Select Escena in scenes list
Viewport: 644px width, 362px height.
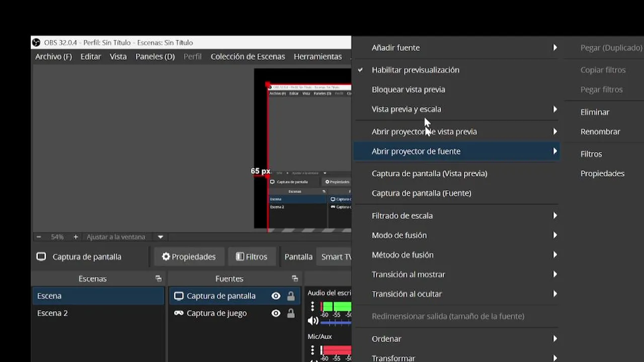click(98, 296)
